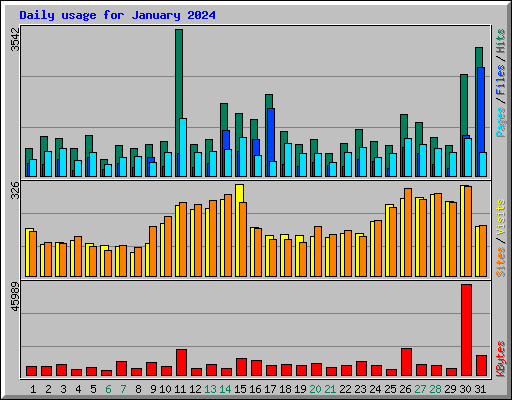Click the 'Visits' legend label
The height and width of the screenshot is (400, 512).
tap(501, 218)
